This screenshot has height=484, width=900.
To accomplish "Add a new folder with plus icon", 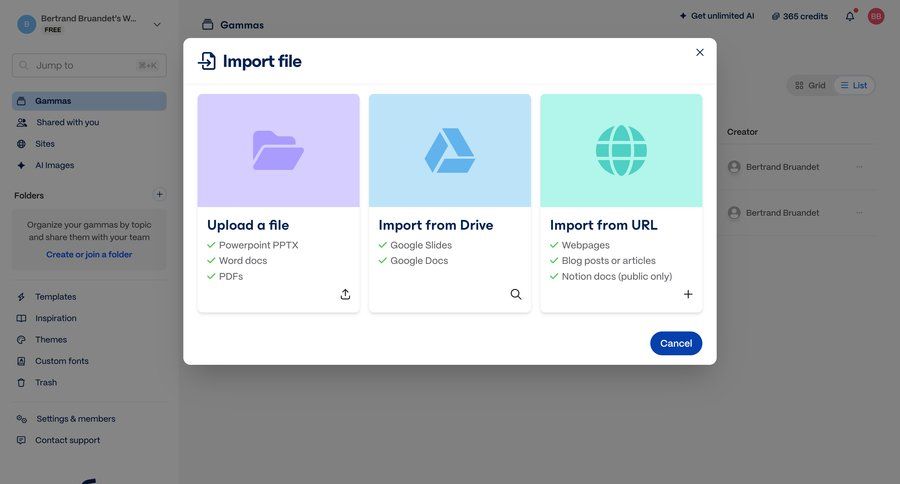I will pos(160,194).
